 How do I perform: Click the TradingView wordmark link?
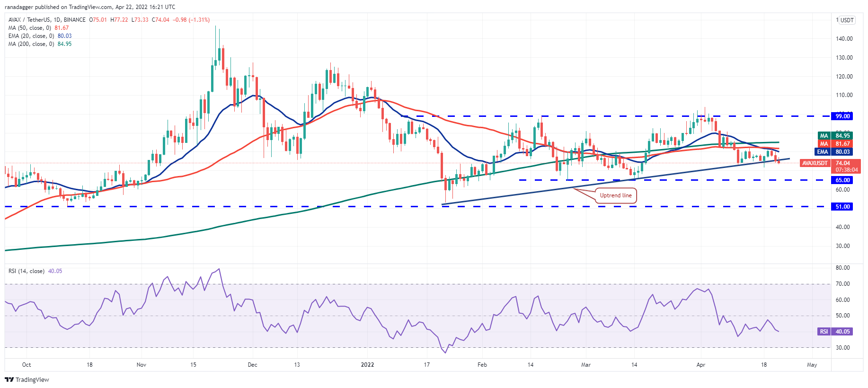32,379
